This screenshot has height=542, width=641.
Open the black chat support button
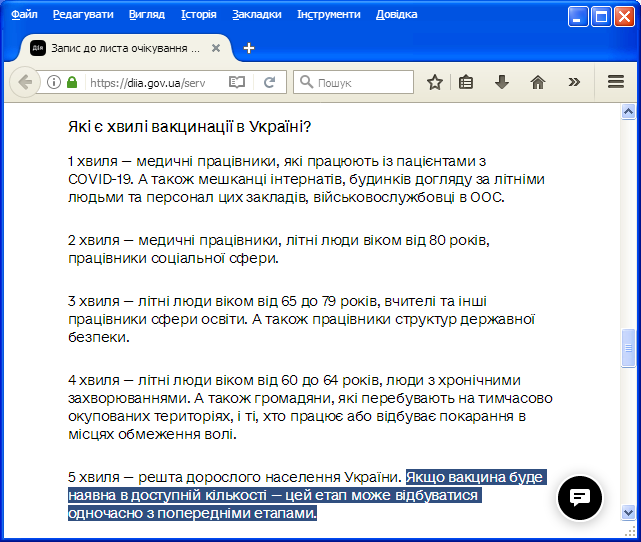pyautogui.click(x=580, y=497)
